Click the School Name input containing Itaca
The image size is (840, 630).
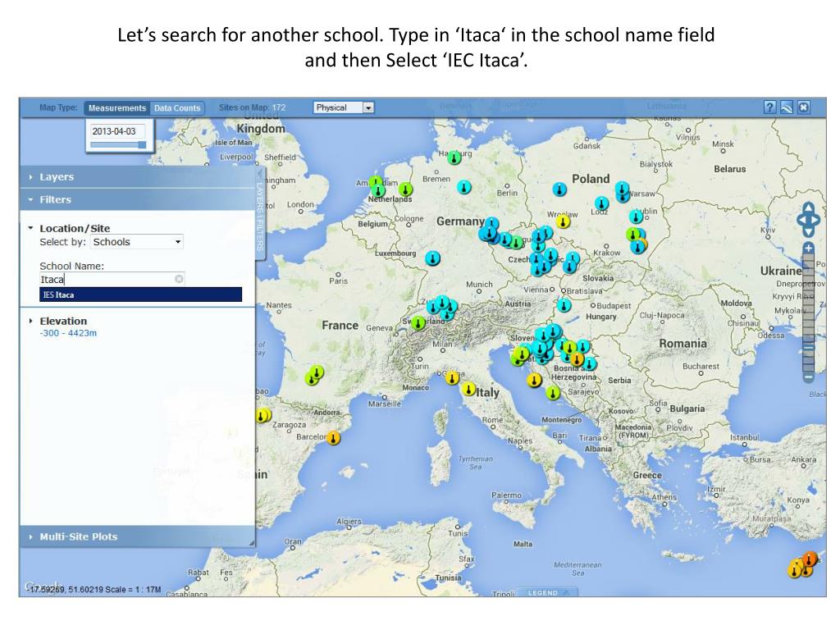coord(112,279)
